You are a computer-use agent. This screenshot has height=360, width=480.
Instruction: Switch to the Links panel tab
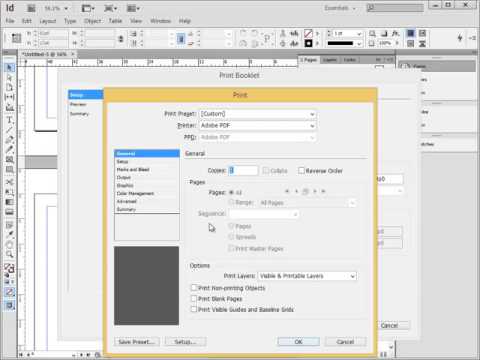pyautogui.click(x=349, y=60)
